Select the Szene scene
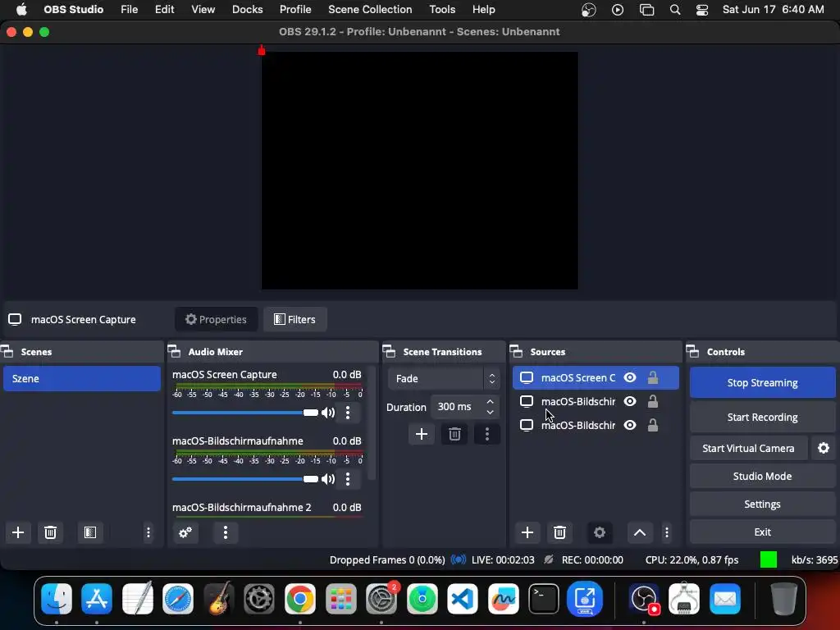Viewport: 840px width, 630px height. [82, 379]
